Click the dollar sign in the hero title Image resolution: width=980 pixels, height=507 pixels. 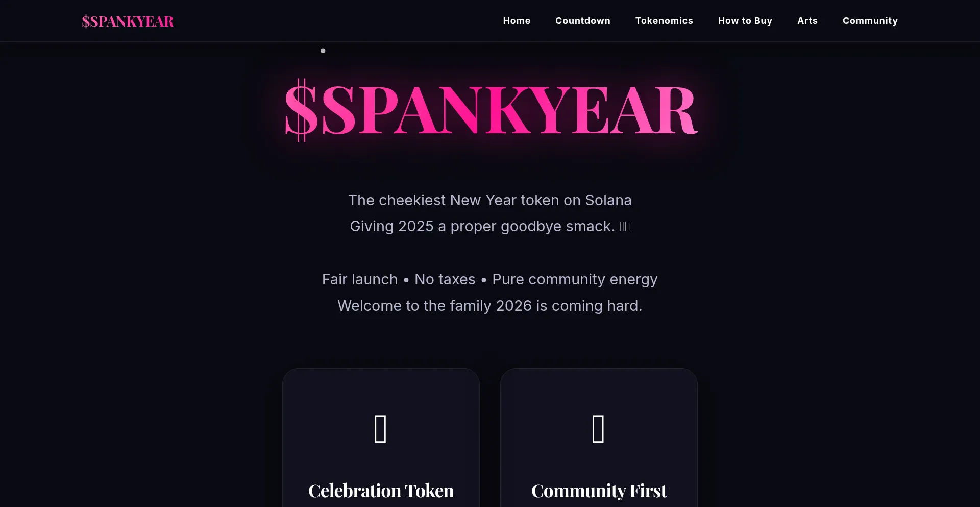pyautogui.click(x=301, y=110)
